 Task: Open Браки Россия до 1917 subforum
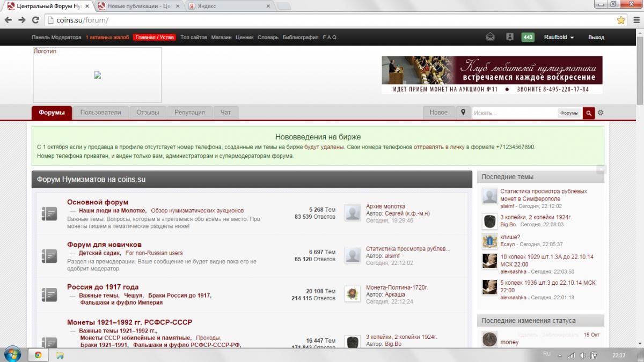pos(179,295)
